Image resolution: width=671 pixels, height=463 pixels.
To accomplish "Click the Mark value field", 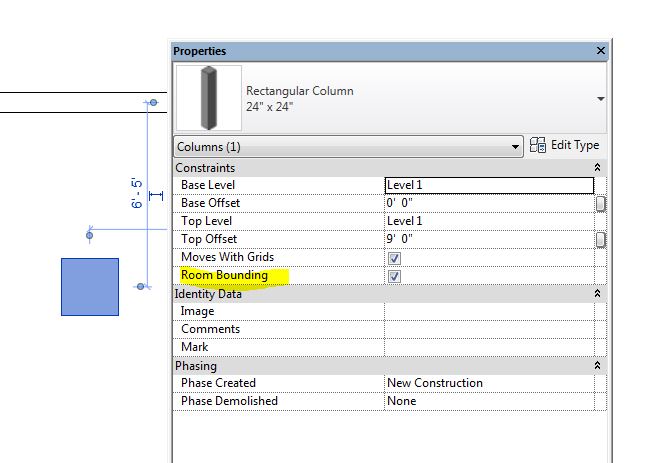I will pyautogui.click(x=489, y=347).
